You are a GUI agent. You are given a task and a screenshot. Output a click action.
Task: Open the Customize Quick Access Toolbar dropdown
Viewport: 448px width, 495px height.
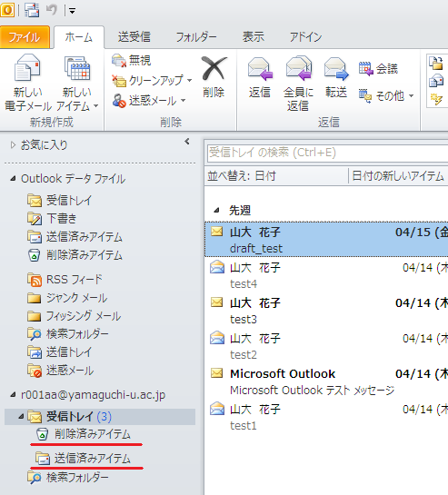coord(72,12)
